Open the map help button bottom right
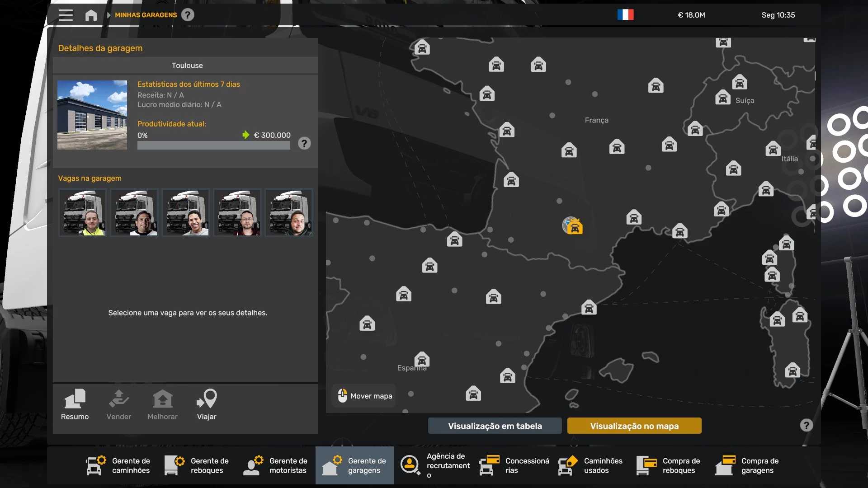The width and height of the screenshot is (868, 488). pos(806,425)
